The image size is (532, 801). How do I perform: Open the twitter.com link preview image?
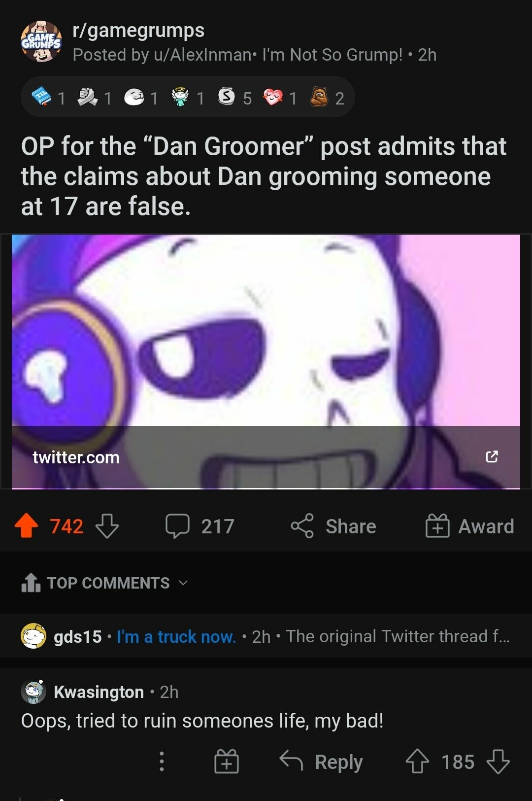266,361
